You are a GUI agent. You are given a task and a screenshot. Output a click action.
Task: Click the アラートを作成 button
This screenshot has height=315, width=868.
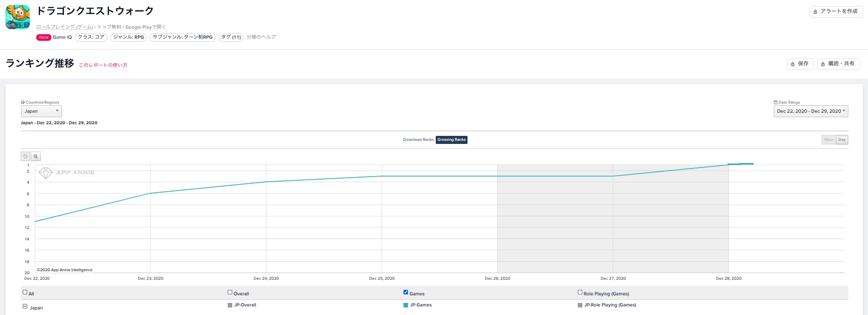(836, 12)
